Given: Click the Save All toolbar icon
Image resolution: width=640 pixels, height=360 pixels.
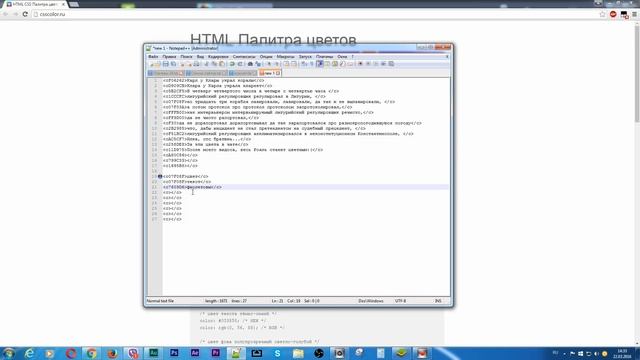Looking at the screenshot, I should (173, 64).
